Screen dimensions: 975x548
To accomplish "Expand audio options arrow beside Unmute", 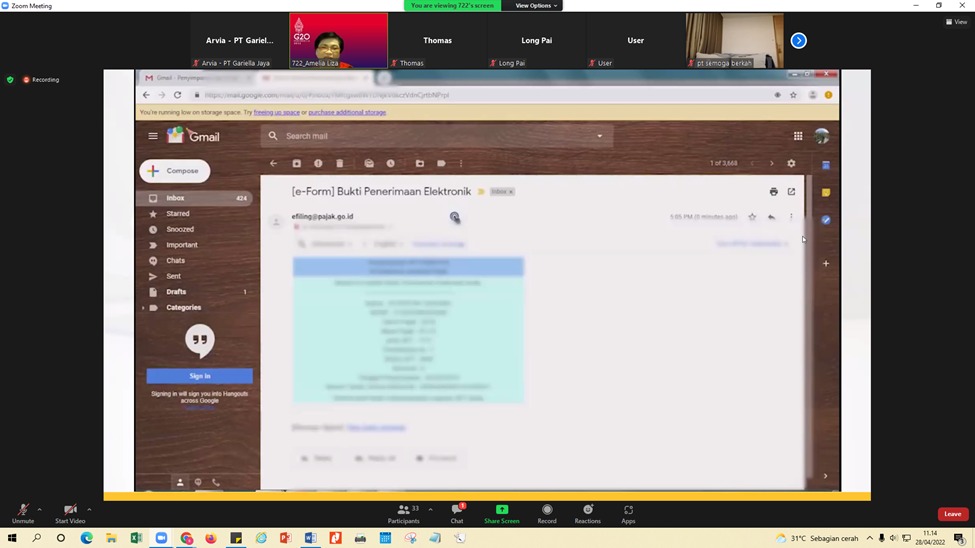I will point(40,509).
